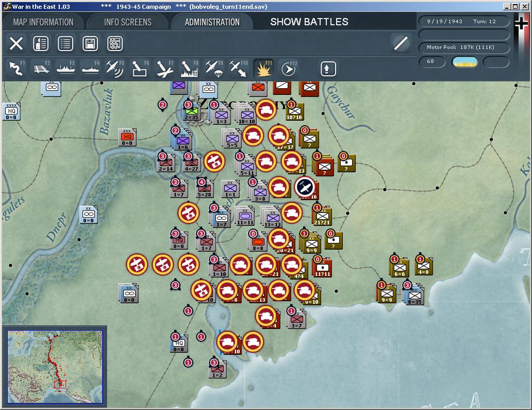The height and width of the screenshot is (410, 532).
Task: Select the 11=11 motorized unit stack
Action: [245, 217]
